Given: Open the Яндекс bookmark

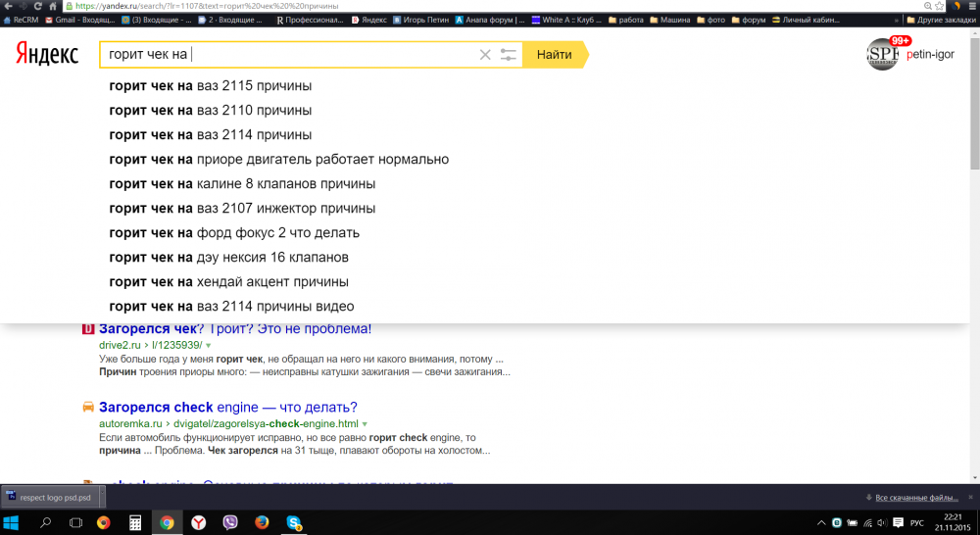Looking at the screenshot, I should [368, 20].
